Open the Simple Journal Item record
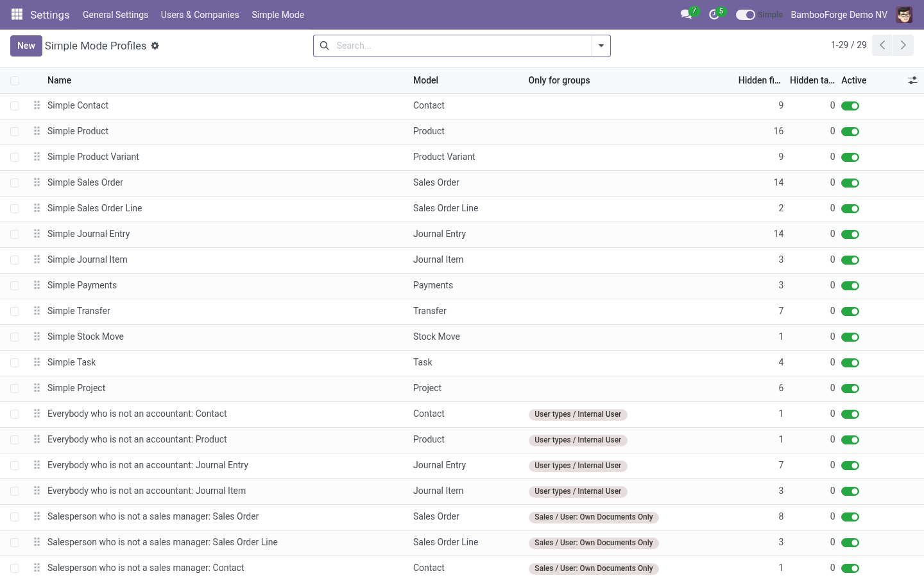The width and height of the screenshot is (924, 578). pyautogui.click(x=87, y=259)
